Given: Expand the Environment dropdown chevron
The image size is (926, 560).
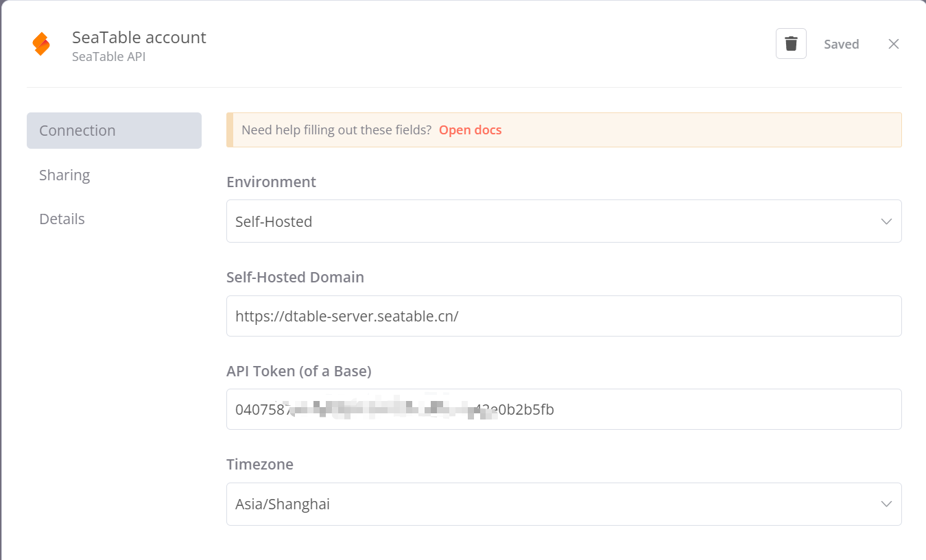Looking at the screenshot, I should pyautogui.click(x=886, y=221).
